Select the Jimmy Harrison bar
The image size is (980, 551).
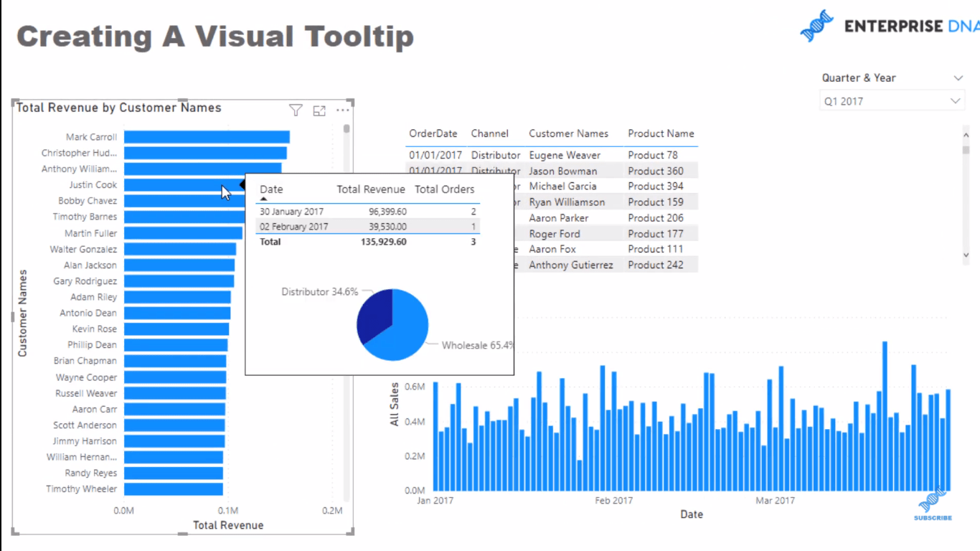174,441
